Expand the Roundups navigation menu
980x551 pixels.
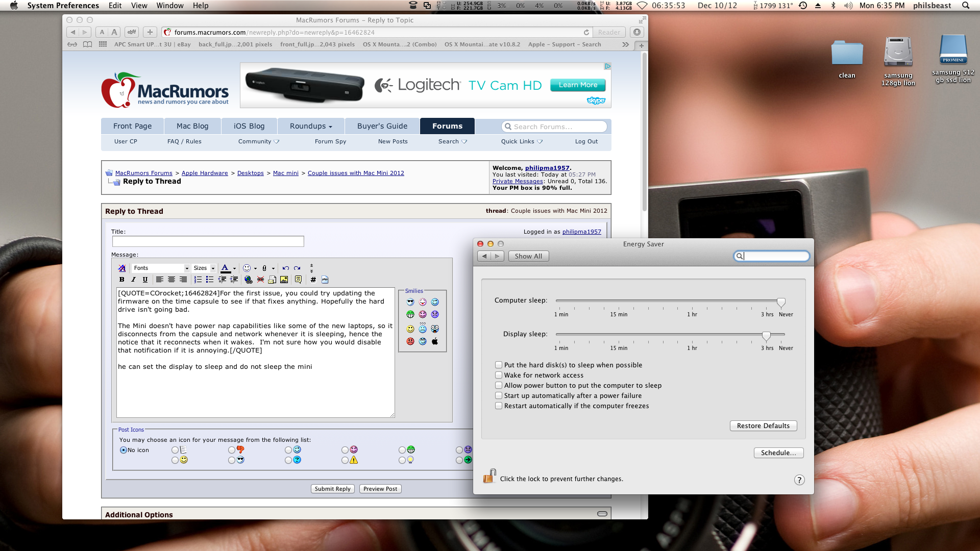311,126
